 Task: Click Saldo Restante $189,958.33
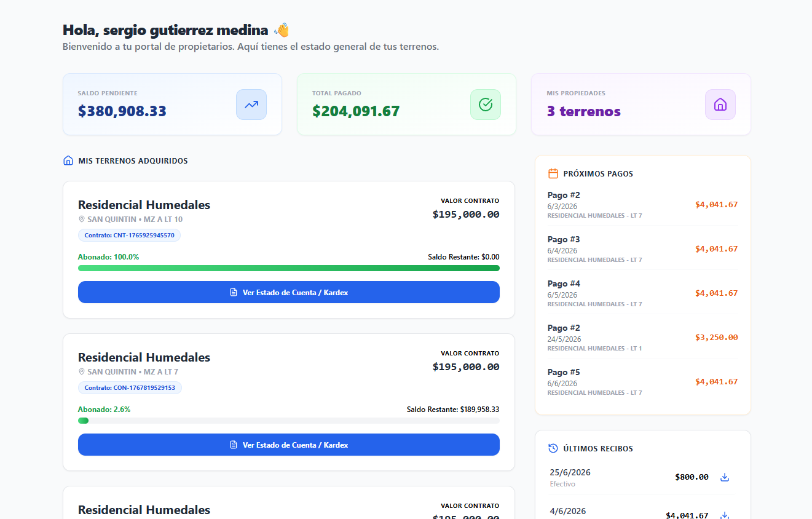tap(453, 410)
